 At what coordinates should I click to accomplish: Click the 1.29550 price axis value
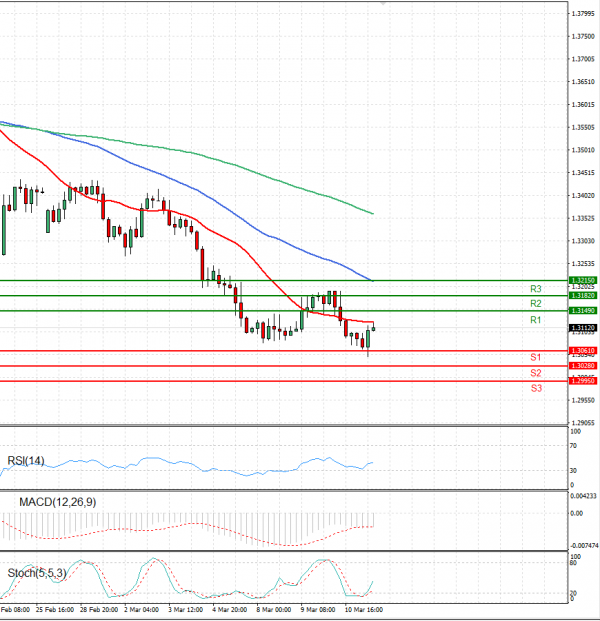pyautogui.click(x=583, y=400)
